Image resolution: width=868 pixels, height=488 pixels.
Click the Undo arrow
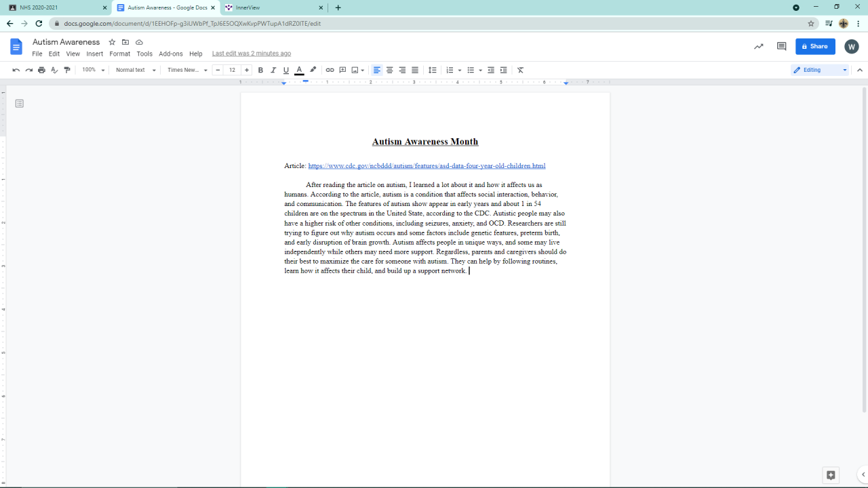tap(16, 70)
